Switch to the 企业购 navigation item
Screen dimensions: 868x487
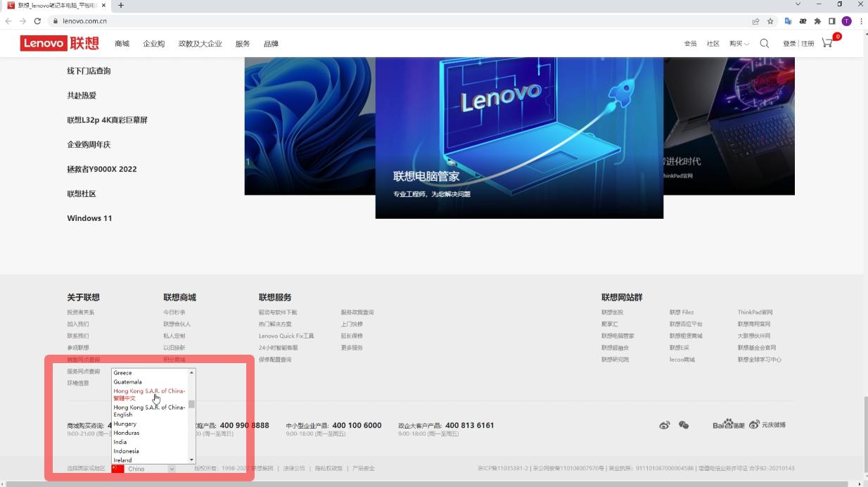153,43
